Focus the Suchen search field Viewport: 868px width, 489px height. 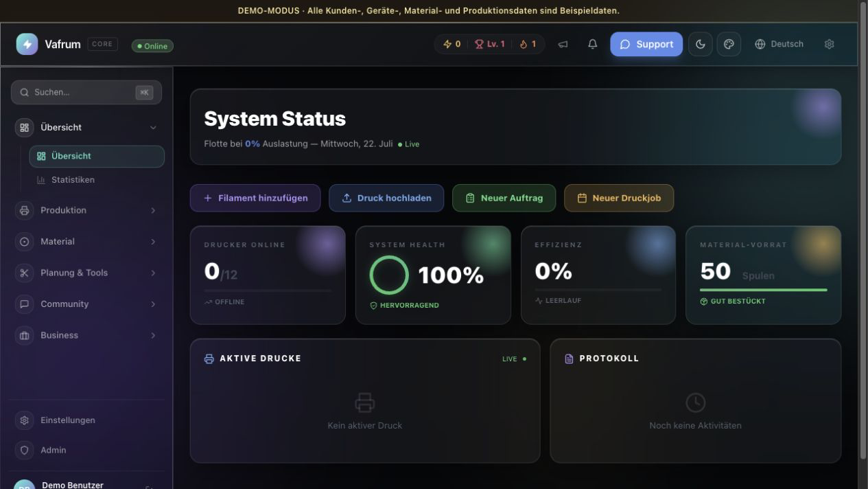(x=86, y=92)
